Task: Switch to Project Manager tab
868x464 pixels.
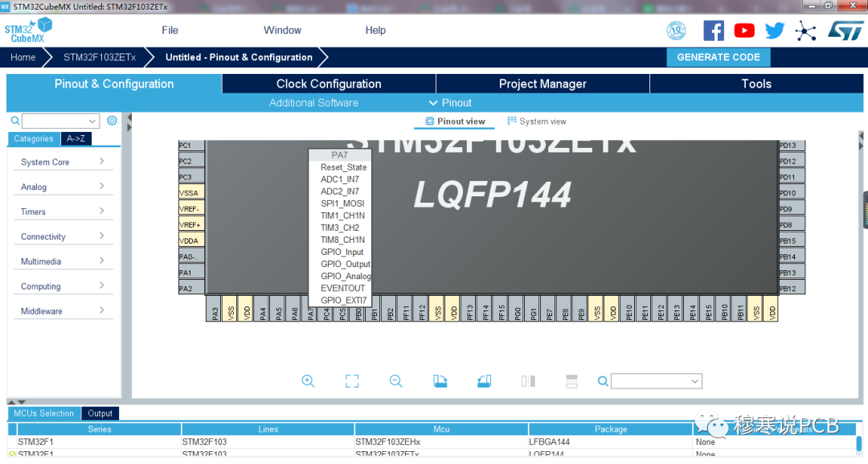Action: click(x=542, y=84)
